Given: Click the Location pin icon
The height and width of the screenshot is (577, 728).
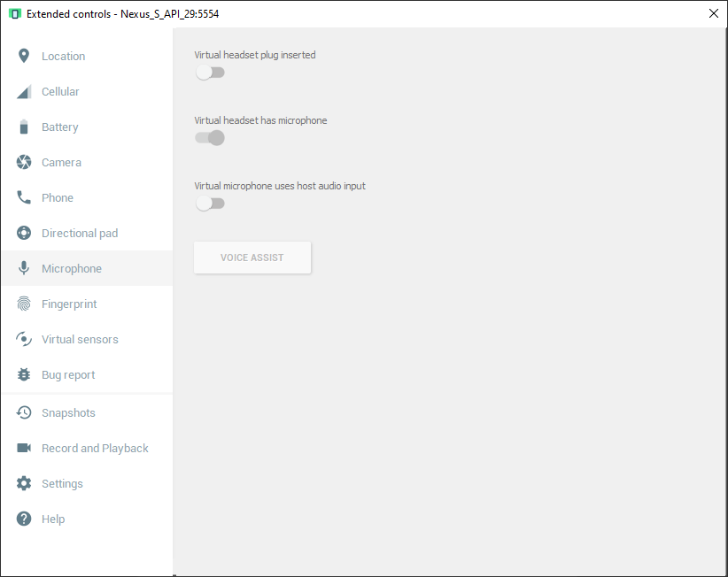Looking at the screenshot, I should [24, 56].
